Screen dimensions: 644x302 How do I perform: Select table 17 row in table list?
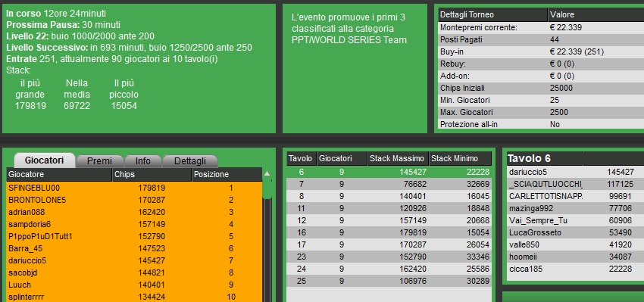[x=389, y=244]
